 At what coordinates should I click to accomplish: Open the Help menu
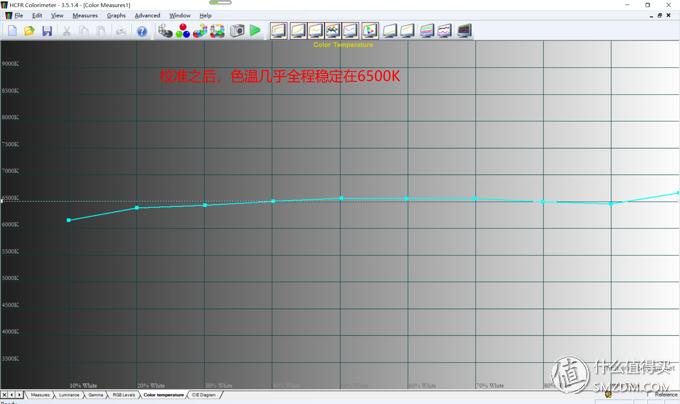[205, 16]
